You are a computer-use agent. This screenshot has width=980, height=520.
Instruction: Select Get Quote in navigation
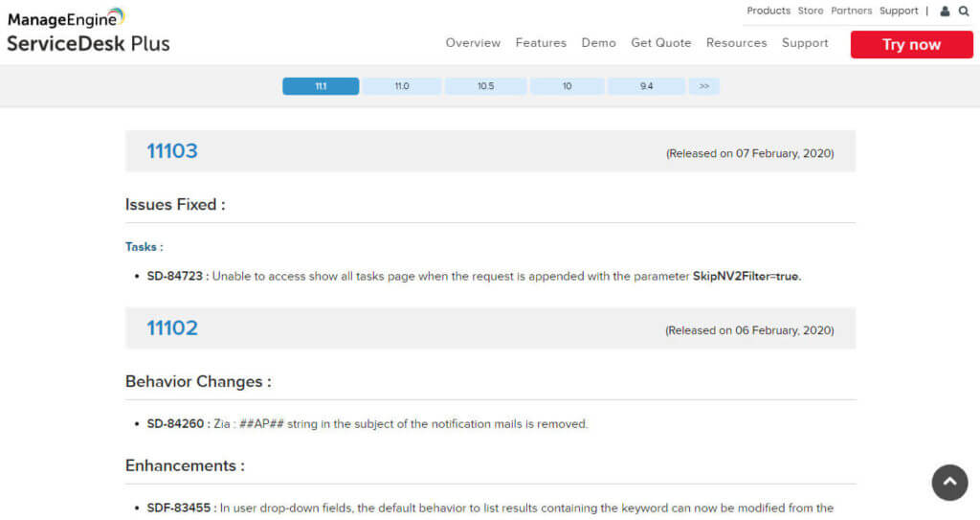(x=660, y=42)
